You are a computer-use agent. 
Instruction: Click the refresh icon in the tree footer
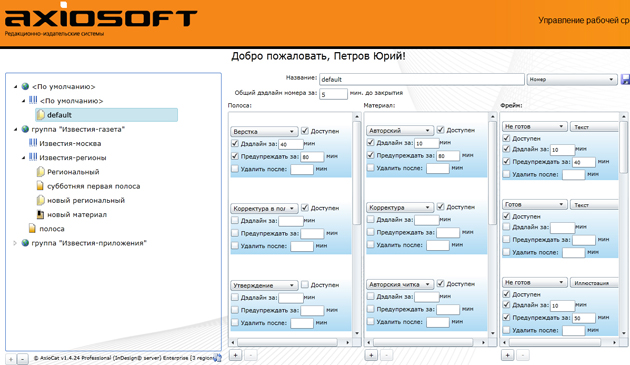click(x=217, y=357)
